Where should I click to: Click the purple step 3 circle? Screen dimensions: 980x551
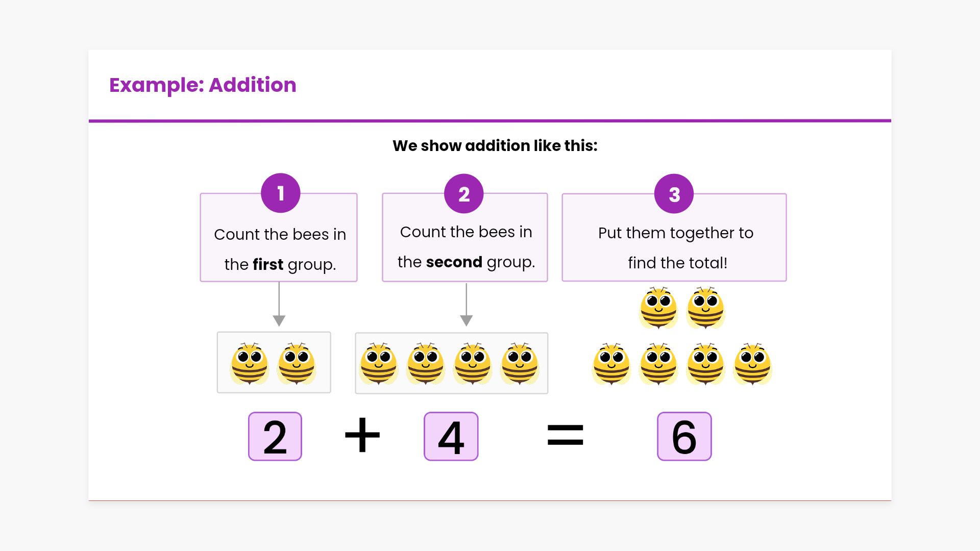[674, 194]
